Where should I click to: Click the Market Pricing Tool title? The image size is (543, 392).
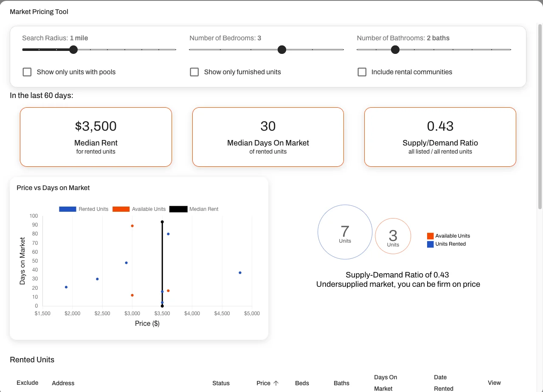click(39, 11)
